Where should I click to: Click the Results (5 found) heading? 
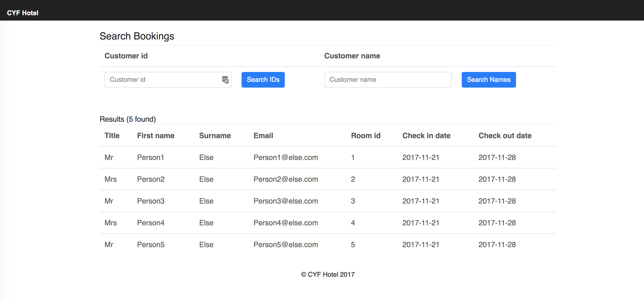coord(128,119)
